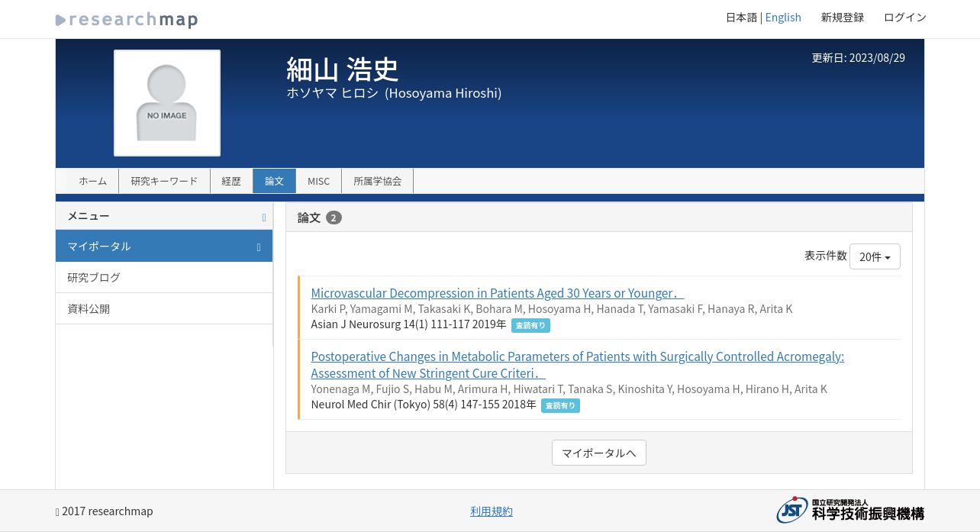This screenshot has width=980, height=532.
Task: Collapse the メニュー panel toggle icon
Action: [264, 218]
